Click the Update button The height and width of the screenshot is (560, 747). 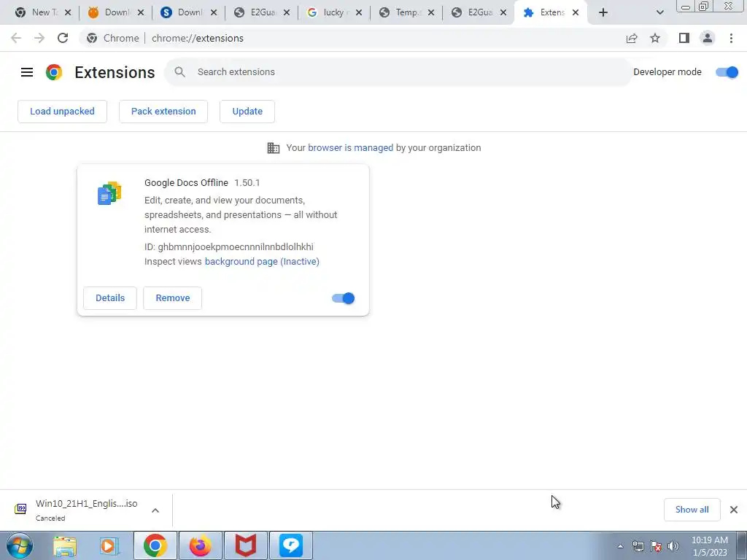[247, 112]
